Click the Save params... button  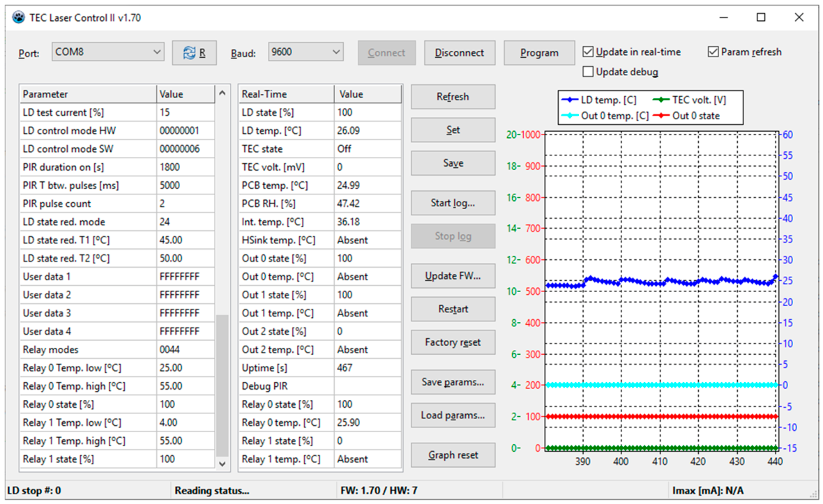click(x=453, y=382)
